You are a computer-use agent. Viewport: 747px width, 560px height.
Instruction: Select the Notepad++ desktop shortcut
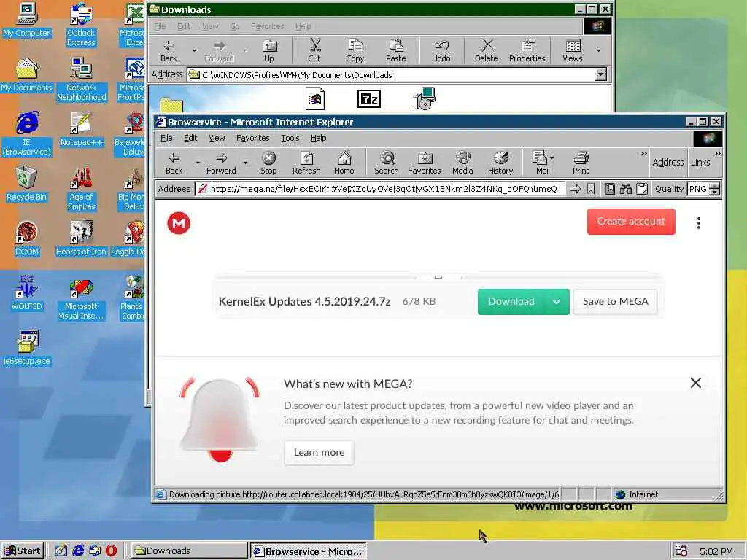point(81,129)
